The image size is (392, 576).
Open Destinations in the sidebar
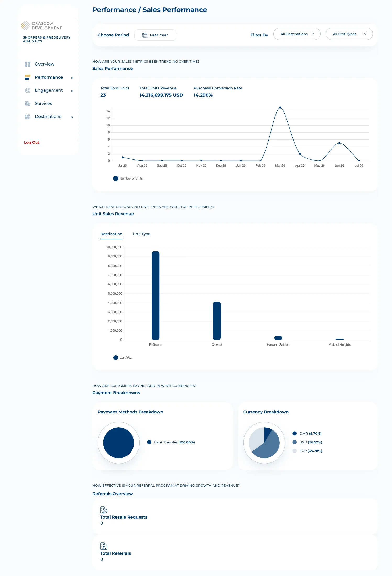point(48,117)
